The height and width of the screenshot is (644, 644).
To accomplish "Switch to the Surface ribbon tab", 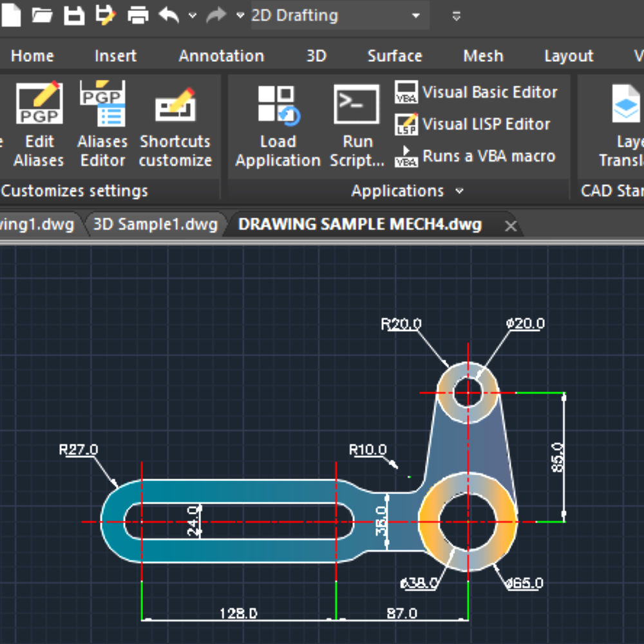I will point(395,56).
